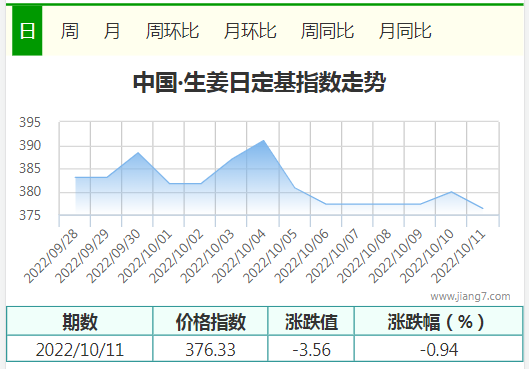
Task: Click the table cell 2022/10/11
Action: pyautogui.click(x=80, y=349)
